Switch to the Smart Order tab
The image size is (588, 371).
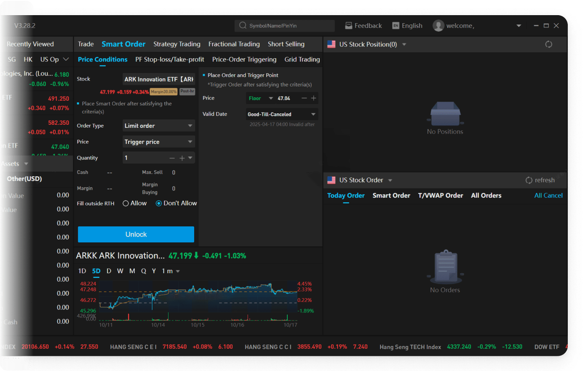123,44
